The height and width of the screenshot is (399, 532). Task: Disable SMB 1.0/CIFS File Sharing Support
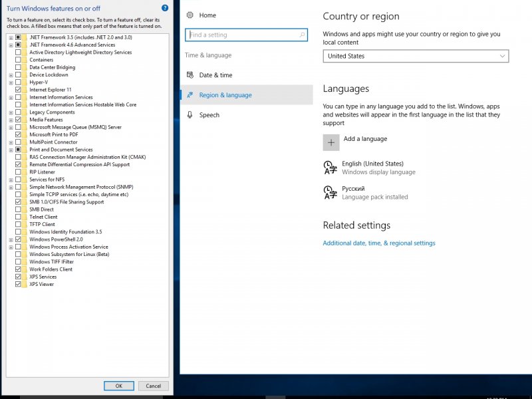[x=18, y=202]
